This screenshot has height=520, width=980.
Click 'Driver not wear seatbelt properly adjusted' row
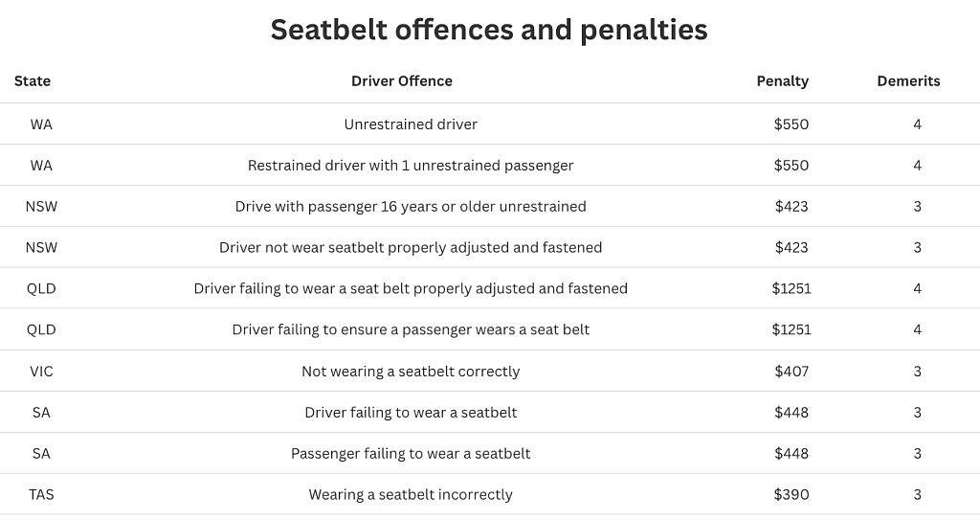[490, 247]
